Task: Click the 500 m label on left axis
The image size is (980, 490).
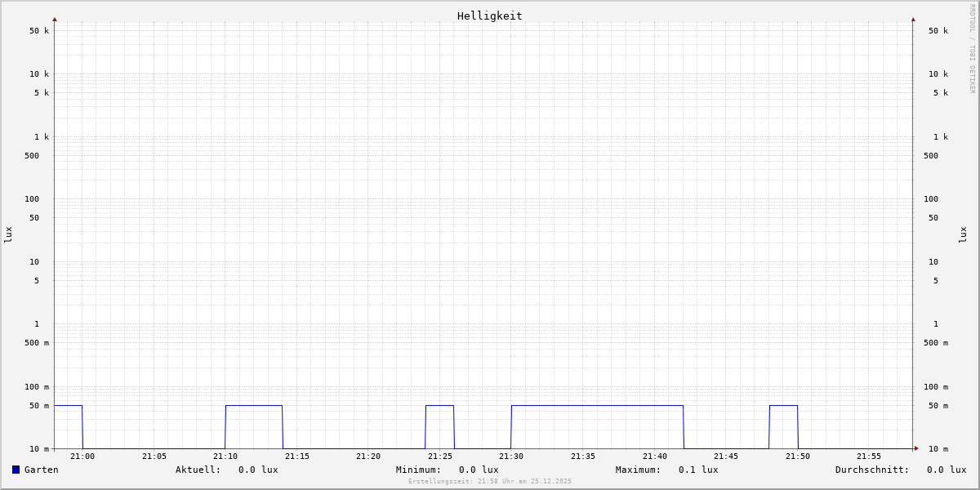Action: pyautogui.click(x=37, y=343)
